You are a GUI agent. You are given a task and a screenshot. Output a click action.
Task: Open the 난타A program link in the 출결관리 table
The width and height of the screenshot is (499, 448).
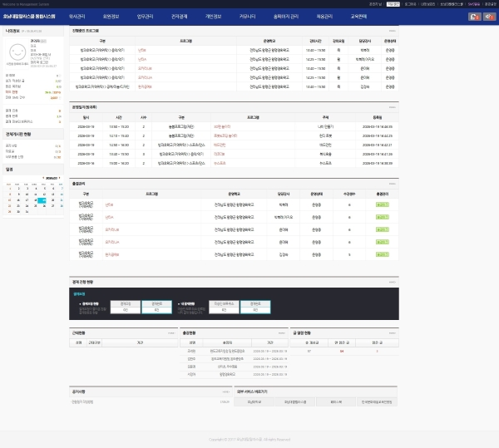[109, 217]
